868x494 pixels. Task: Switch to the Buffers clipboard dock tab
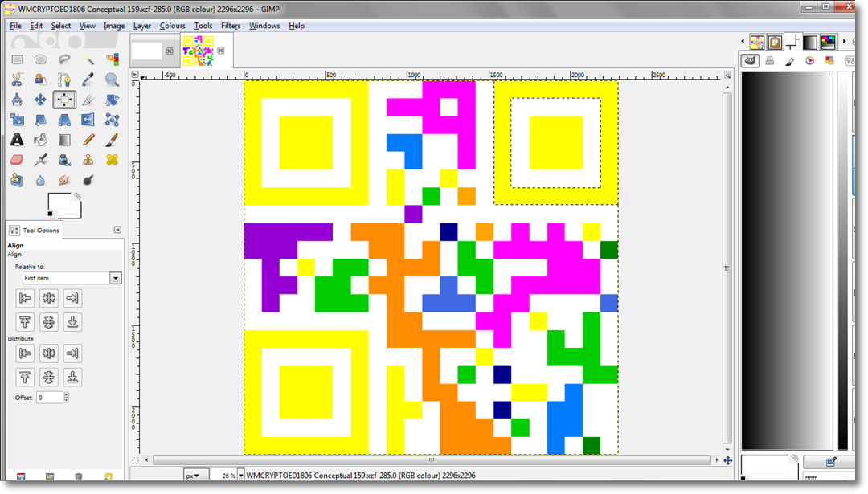[775, 42]
